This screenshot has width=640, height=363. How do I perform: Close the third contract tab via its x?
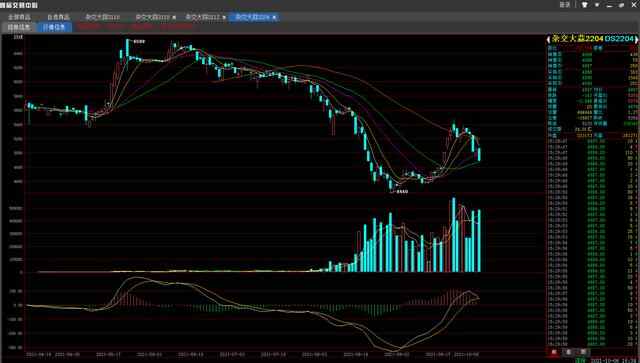click(224, 18)
